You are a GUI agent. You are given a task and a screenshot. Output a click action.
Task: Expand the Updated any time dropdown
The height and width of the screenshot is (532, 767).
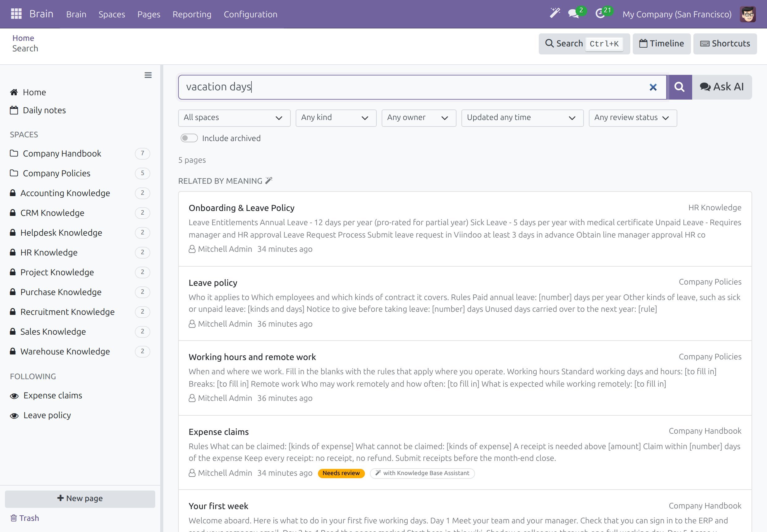(x=522, y=118)
